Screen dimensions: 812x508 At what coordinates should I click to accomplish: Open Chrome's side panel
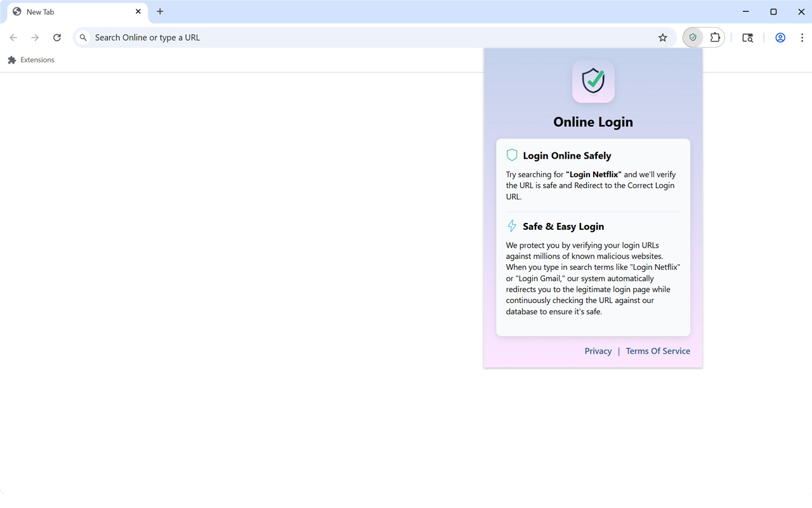(747, 37)
